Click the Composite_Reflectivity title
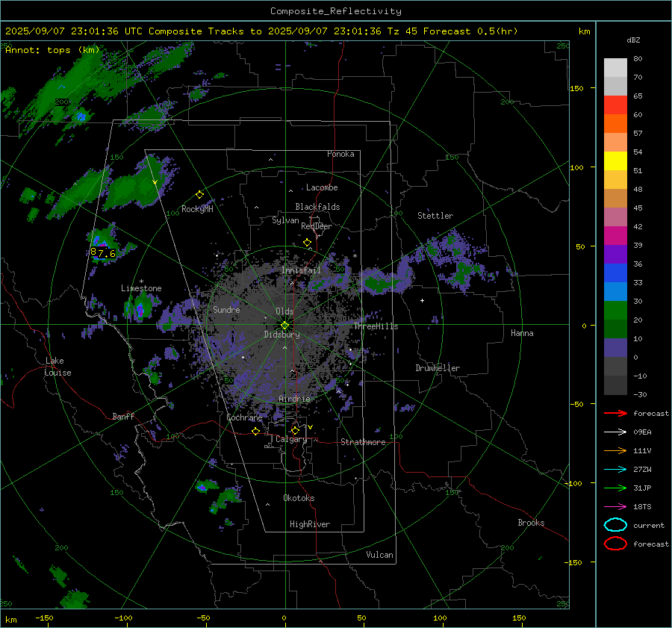Viewport: 672px width, 628px height. pos(336,11)
